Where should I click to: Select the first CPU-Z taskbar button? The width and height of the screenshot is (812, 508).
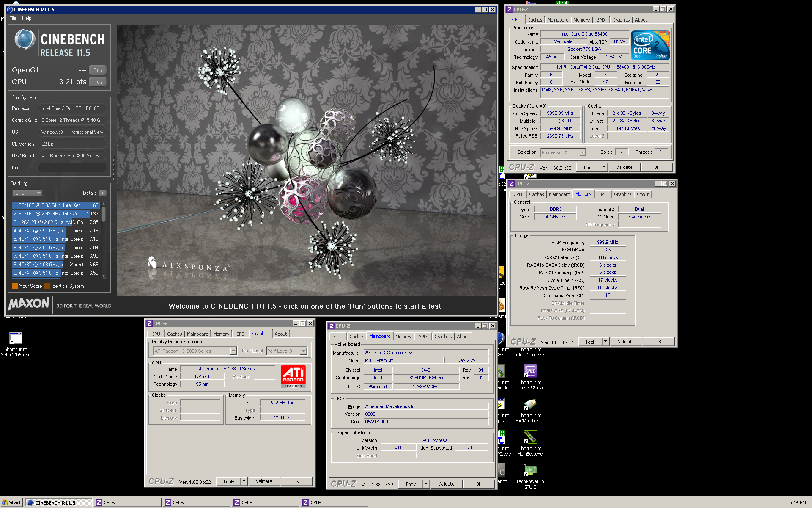click(x=128, y=502)
